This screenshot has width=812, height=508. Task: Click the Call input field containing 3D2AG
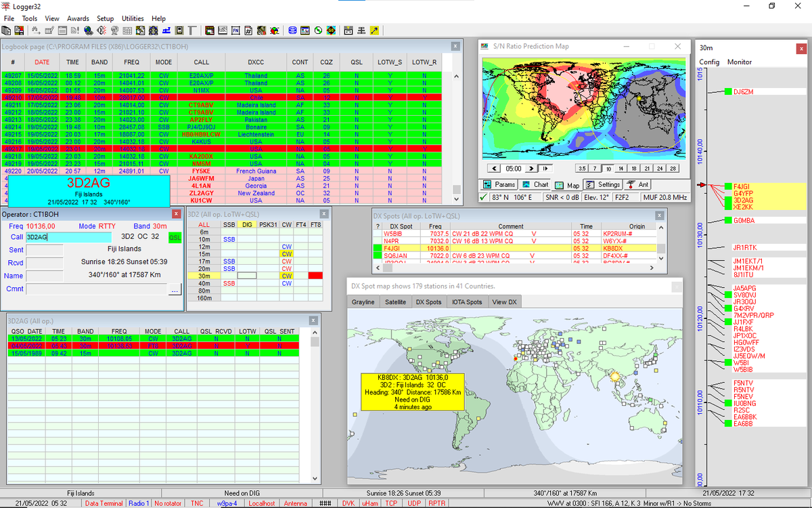68,237
